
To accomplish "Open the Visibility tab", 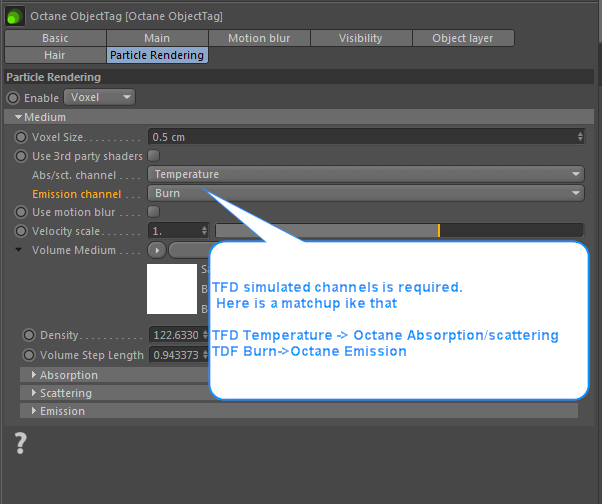I will 361,38.
